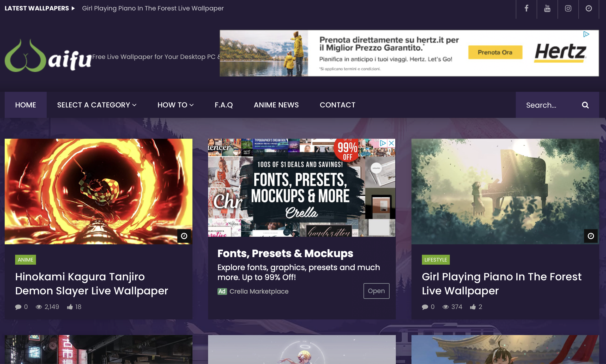Click the Waifu site logo
This screenshot has height=364, width=606.
[x=48, y=55]
